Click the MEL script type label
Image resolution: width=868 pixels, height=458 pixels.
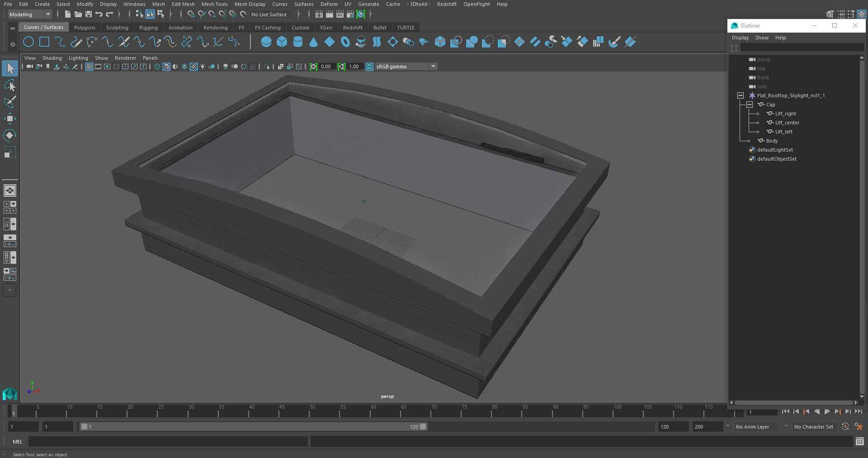point(17,442)
